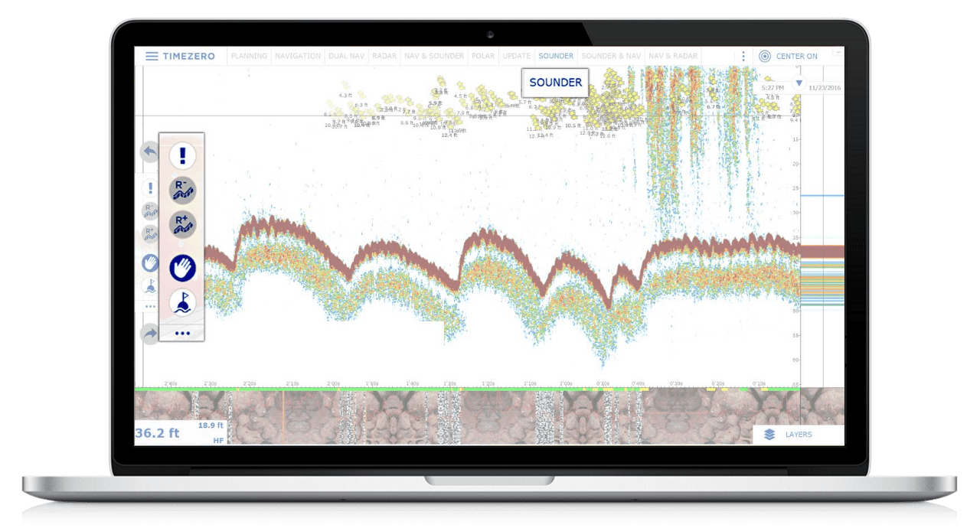Click the redo arrow icon
980x528 pixels.
150,334
